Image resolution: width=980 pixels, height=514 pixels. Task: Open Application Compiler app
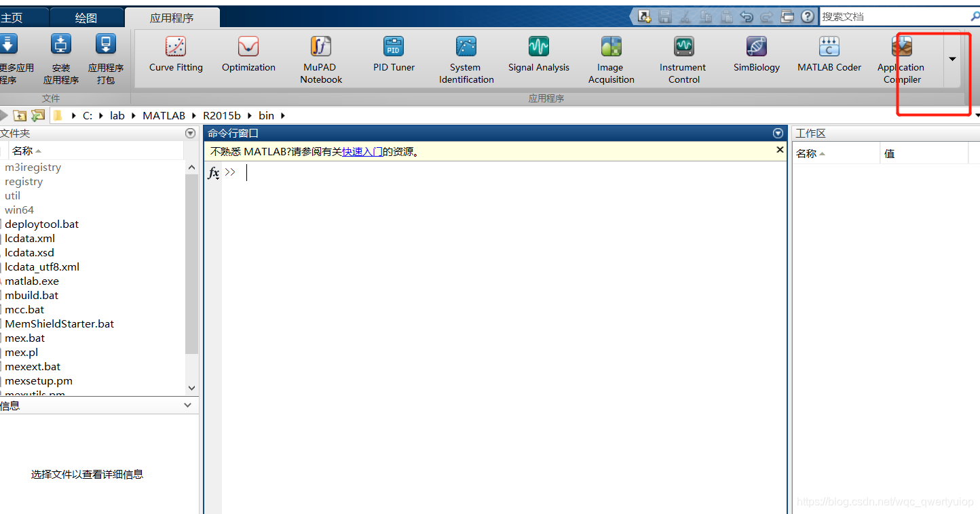[x=902, y=60]
